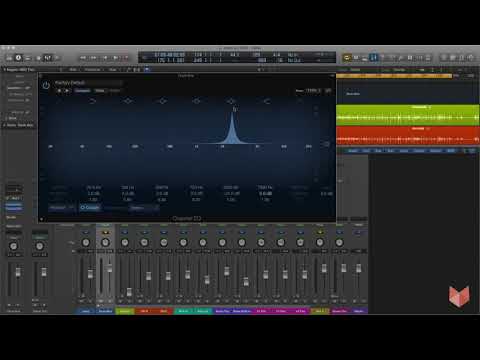The image size is (480, 360).
Task: Toggle the Q-Couple button
Action: (90, 207)
